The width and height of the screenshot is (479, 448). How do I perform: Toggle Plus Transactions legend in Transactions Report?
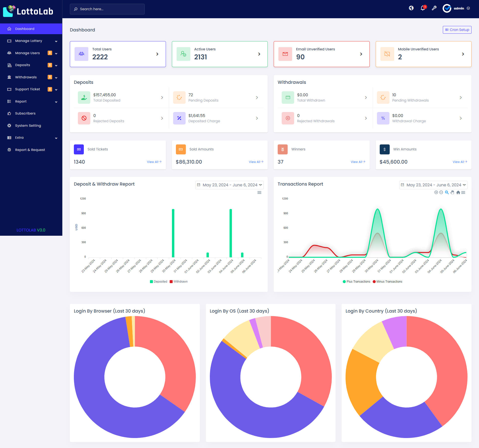click(357, 281)
